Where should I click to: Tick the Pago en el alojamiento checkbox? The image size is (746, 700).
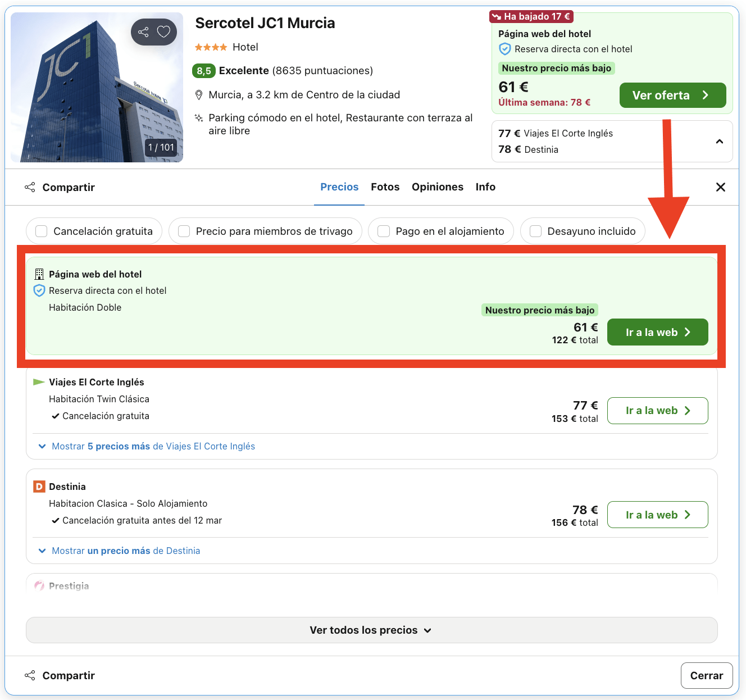click(384, 231)
